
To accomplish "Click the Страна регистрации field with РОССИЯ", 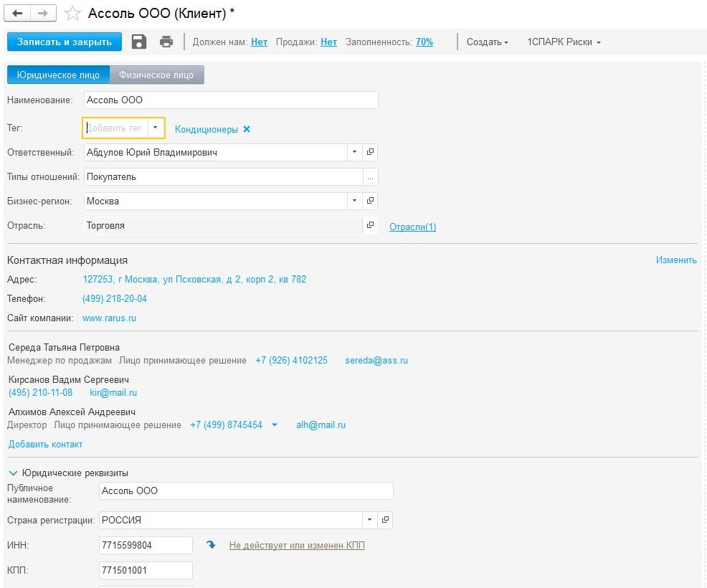I will 231,519.
